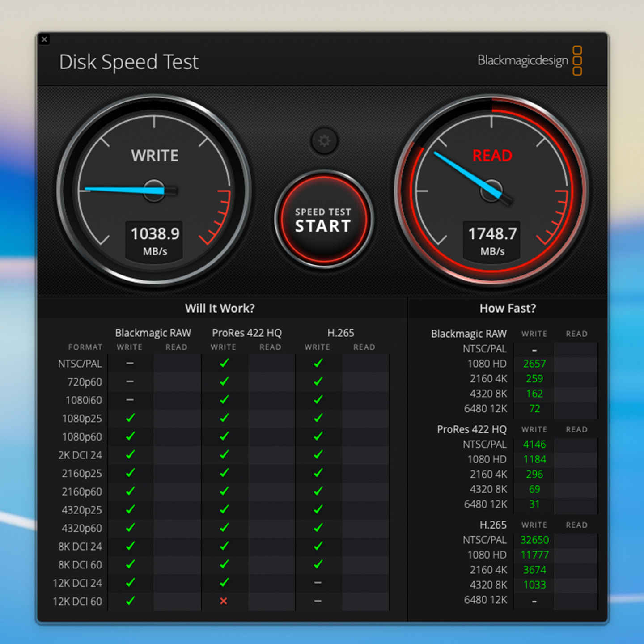Screen dimensions: 644x644
Task: Click the H.265 checkmark for 4320p25
Action: click(318, 509)
